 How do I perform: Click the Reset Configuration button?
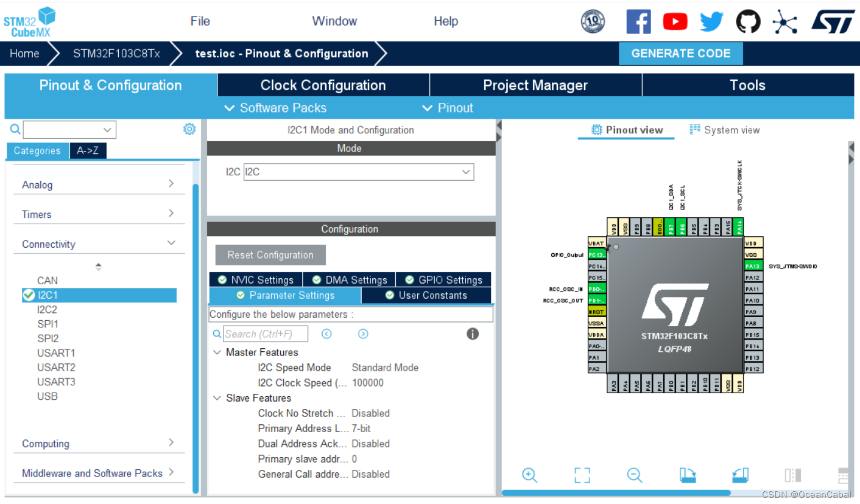point(270,255)
